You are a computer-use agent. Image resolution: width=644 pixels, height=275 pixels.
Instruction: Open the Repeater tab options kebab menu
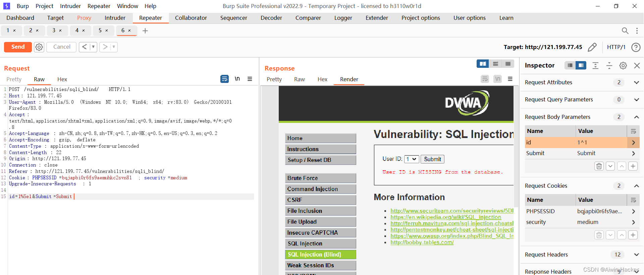637,31
